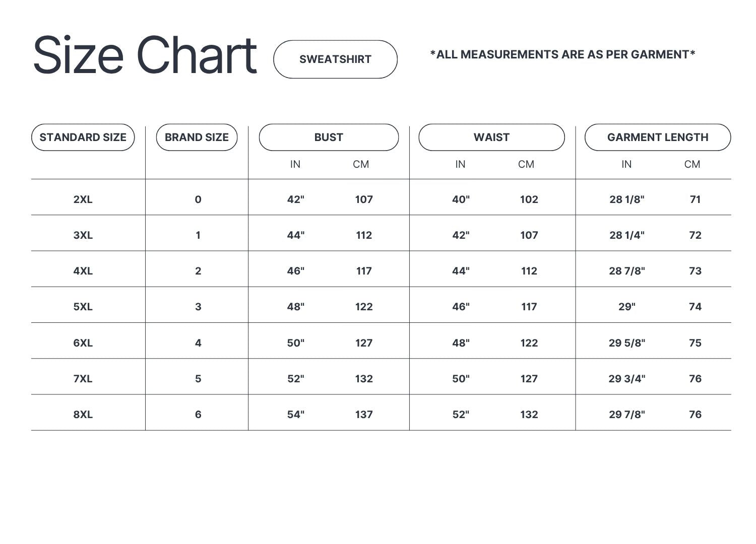
Task: Click the STANDARD SIZE column header
Action: (83, 138)
